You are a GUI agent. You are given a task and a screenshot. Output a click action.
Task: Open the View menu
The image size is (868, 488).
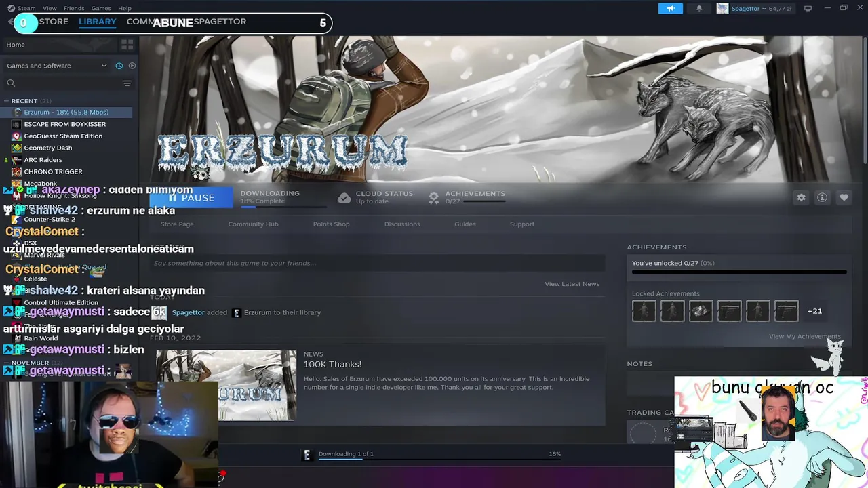(x=50, y=8)
